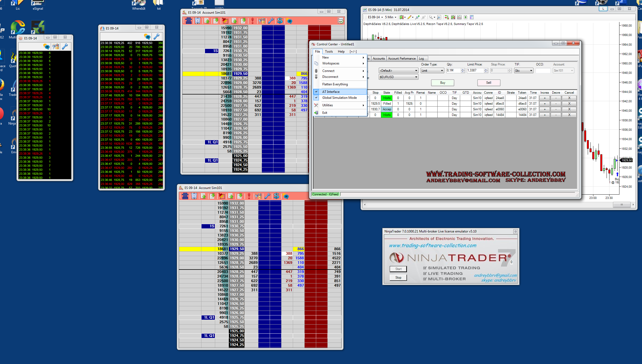Click plug and battery icon in top DOM toolbar

(261, 21)
